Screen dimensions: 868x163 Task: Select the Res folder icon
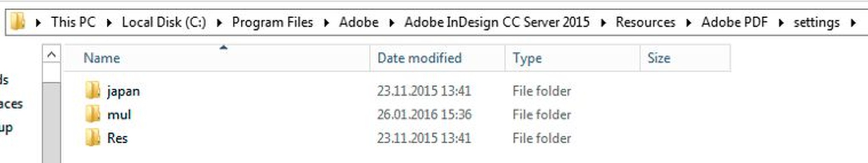[x=93, y=138]
